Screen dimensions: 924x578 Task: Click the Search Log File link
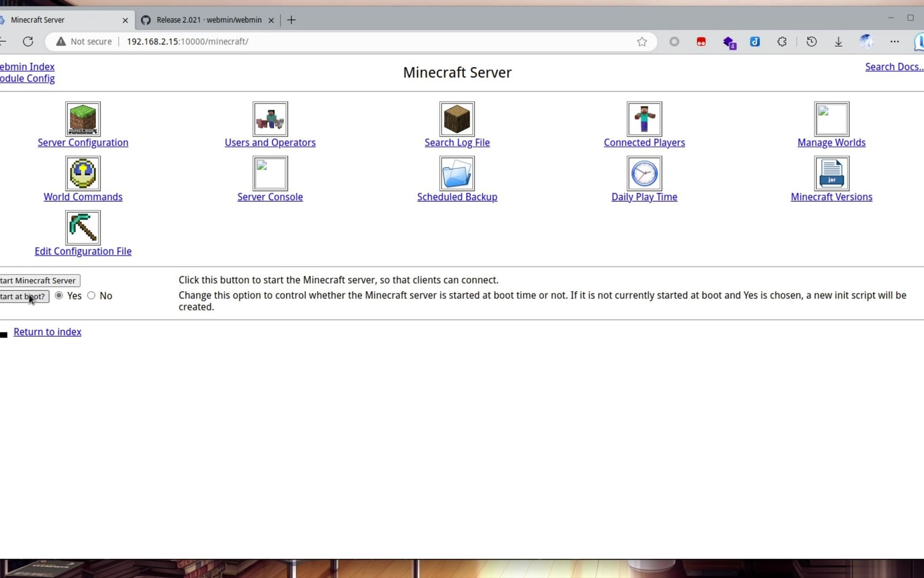457,142
